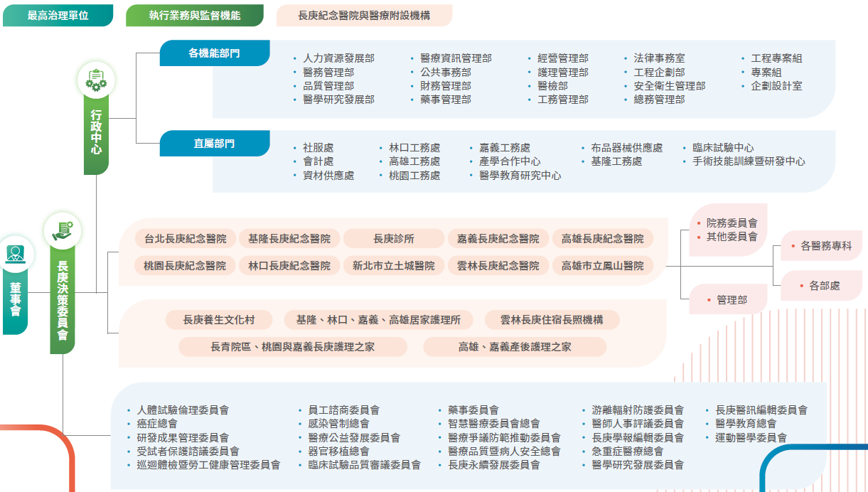Click 手術技能訓練暨研發中心 entry
This screenshot has width=868, height=492.
[x=749, y=161]
